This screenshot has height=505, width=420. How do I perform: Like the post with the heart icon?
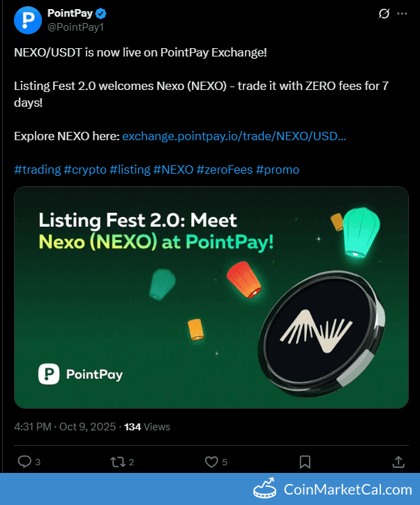click(211, 461)
